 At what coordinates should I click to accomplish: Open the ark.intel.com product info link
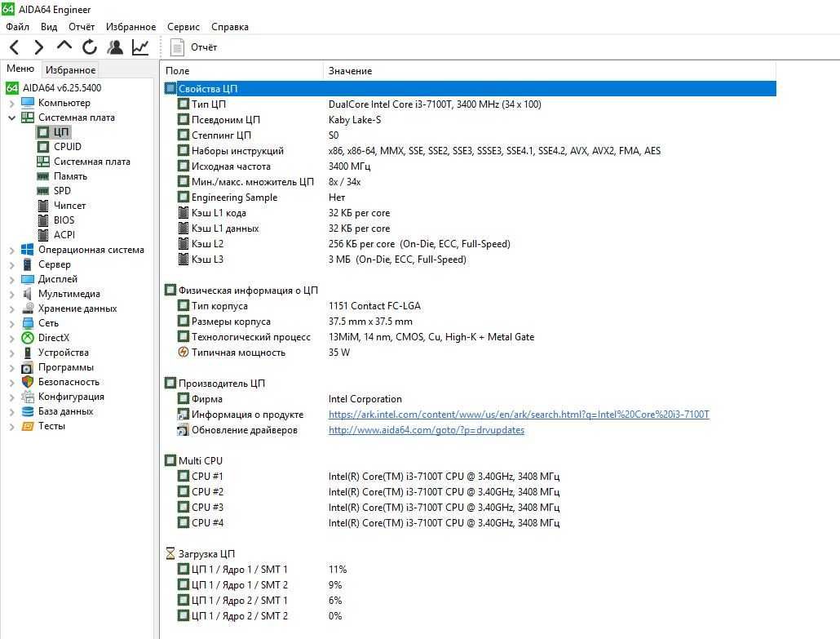[x=519, y=415]
